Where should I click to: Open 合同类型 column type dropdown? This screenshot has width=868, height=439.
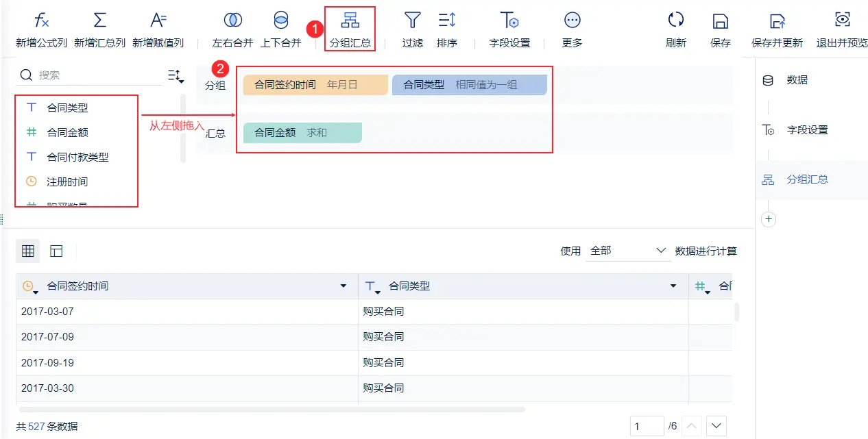pos(372,287)
